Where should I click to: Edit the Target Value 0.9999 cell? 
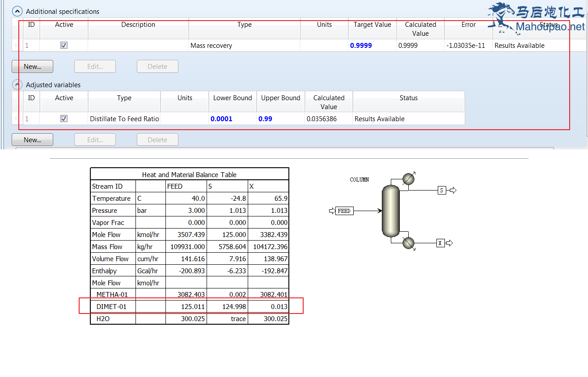[372, 45]
